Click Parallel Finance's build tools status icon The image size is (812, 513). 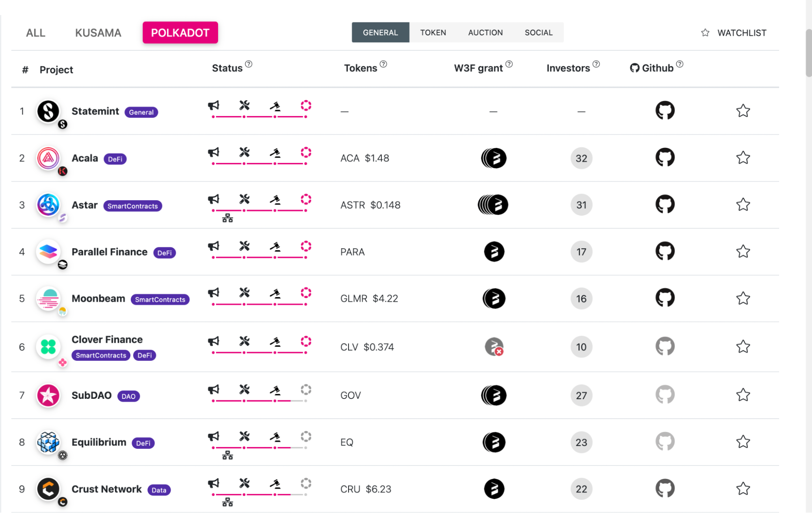[x=244, y=246]
